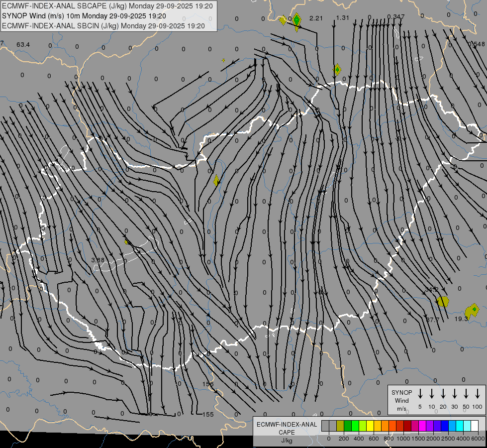Pick the first gray CAPE legend swatch
The image size is (487, 448).
[325, 426]
